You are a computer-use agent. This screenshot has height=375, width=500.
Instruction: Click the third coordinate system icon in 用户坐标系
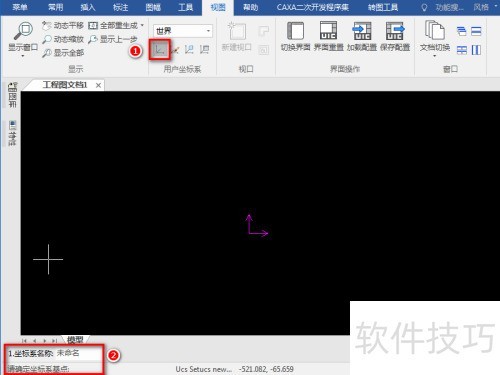[x=189, y=50]
